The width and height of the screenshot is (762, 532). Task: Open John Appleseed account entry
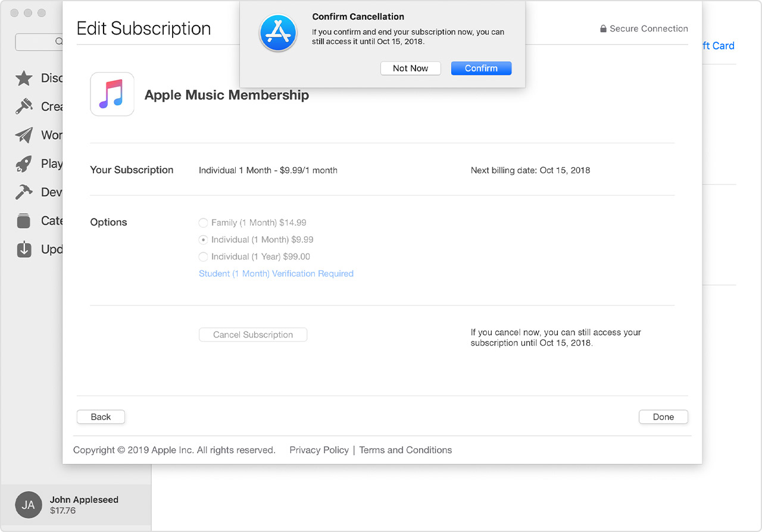coord(76,505)
